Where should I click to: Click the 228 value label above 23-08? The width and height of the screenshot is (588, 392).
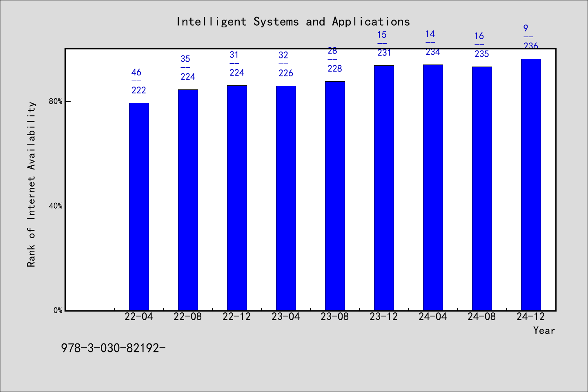[x=335, y=69]
